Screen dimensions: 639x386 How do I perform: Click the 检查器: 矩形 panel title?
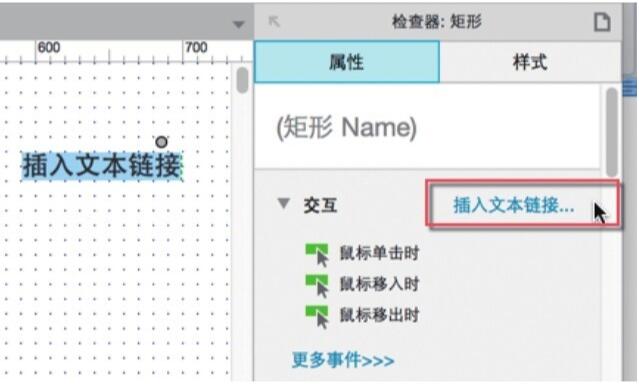pos(436,21)
